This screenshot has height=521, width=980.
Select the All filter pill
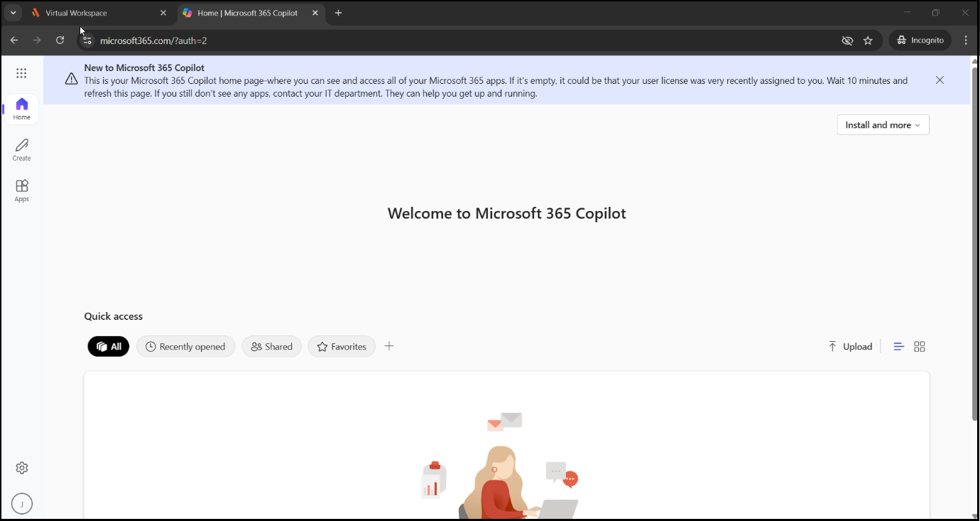coord(109,347)
